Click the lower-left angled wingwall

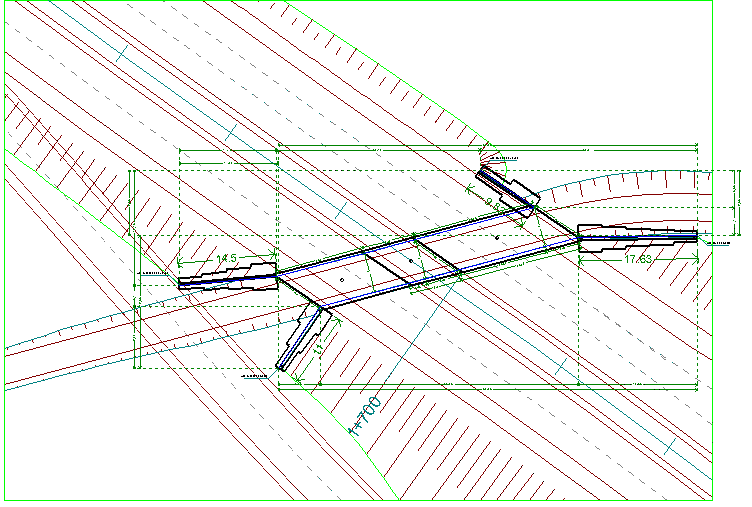(303, 339)
